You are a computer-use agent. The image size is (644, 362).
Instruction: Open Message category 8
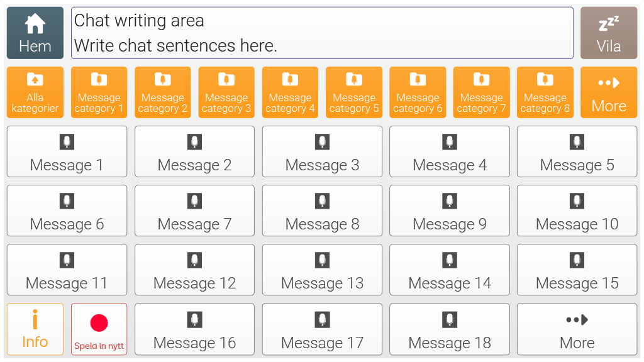545,92
